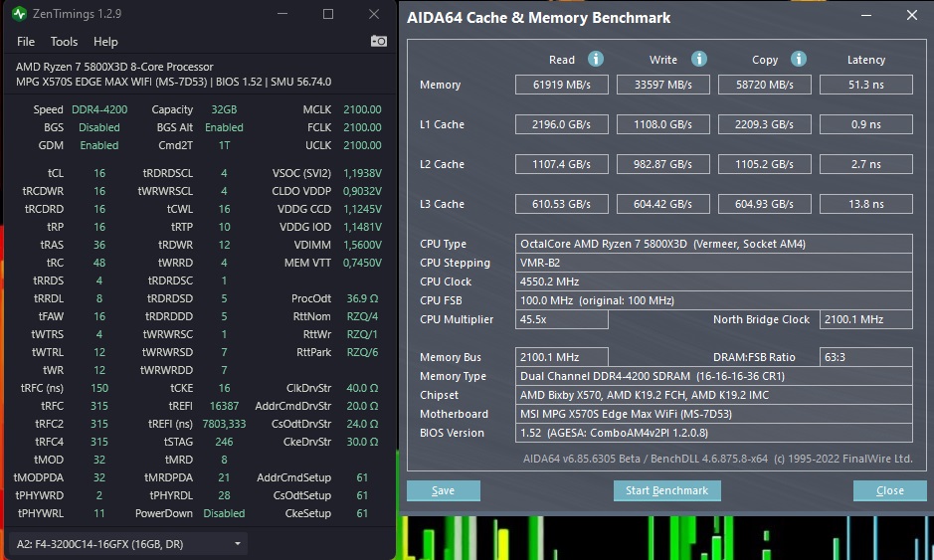Open the File menu in ZenTimings
This screenshot has height=560, width=934.
(26, 42)
